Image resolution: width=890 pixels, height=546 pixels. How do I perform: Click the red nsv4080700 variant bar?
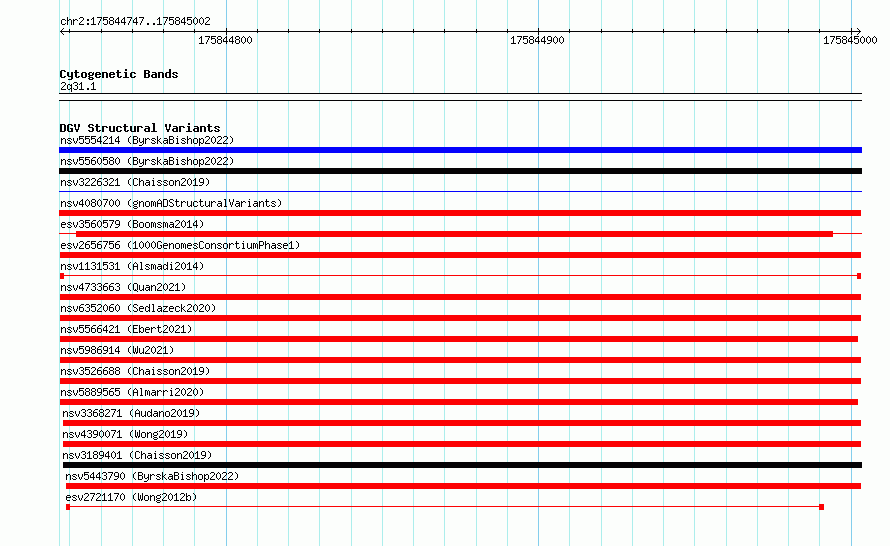tap(460, 213)
